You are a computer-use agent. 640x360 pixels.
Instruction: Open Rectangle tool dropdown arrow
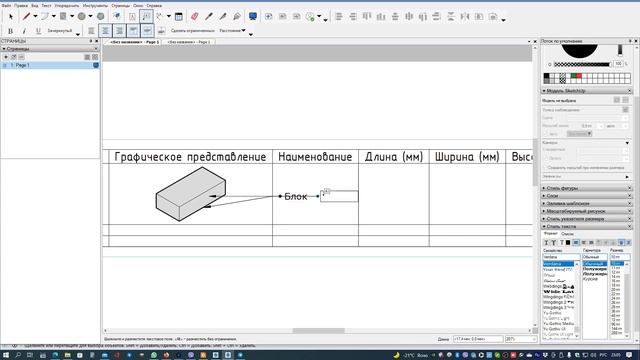tap(72, 16)
